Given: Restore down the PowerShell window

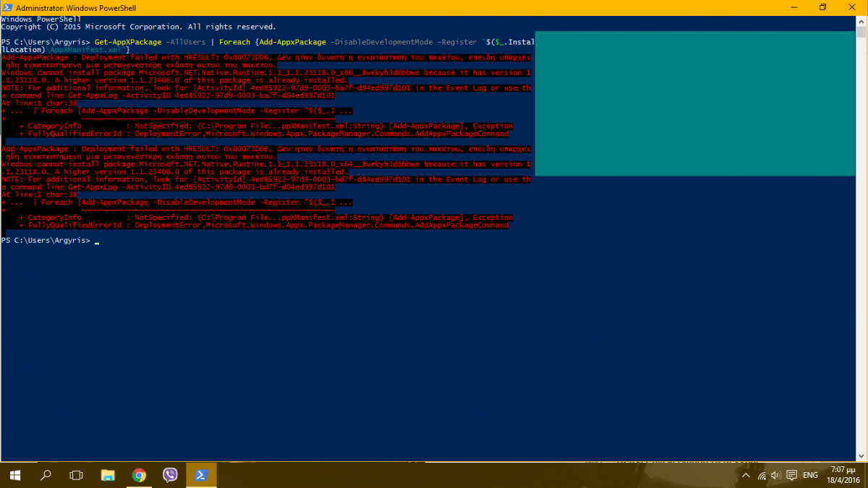Looking at the screenshot, I should [822, 7].
